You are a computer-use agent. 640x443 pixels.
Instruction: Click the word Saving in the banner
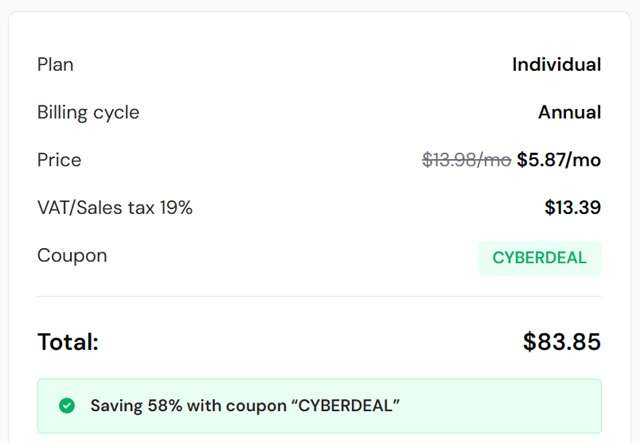tap(116, 405)
